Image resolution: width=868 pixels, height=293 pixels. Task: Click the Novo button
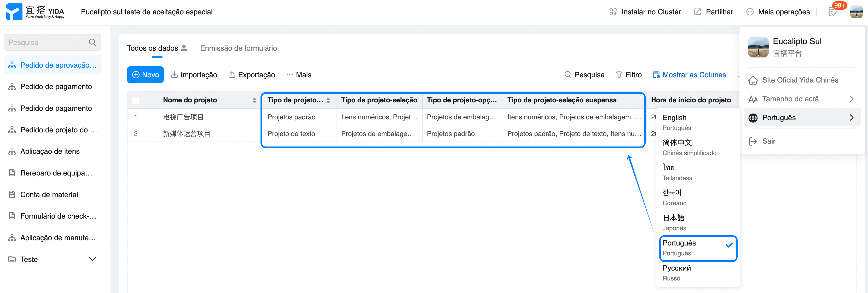[x=145, y=75]
